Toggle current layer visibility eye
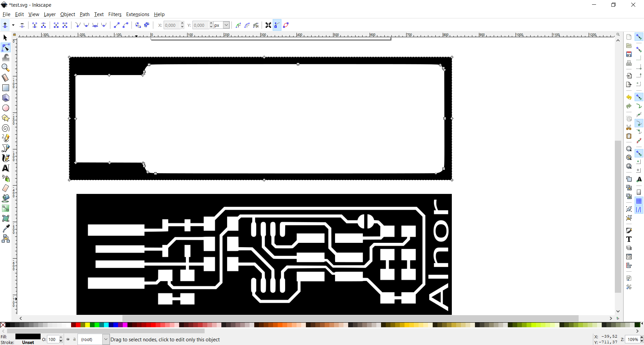644x345 pixels. [x=68, y=339]
